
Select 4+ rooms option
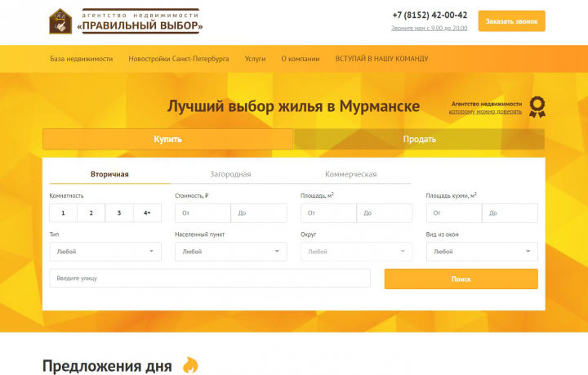[147, 213]
